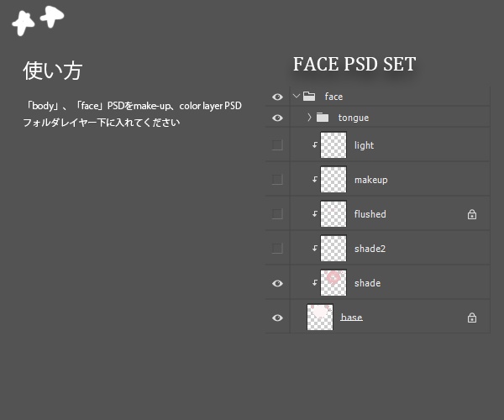Screen dimensions: 504x420
Task: Click the shade layer thumbnail
Action: pyautogui.click(x=333, y=283)
